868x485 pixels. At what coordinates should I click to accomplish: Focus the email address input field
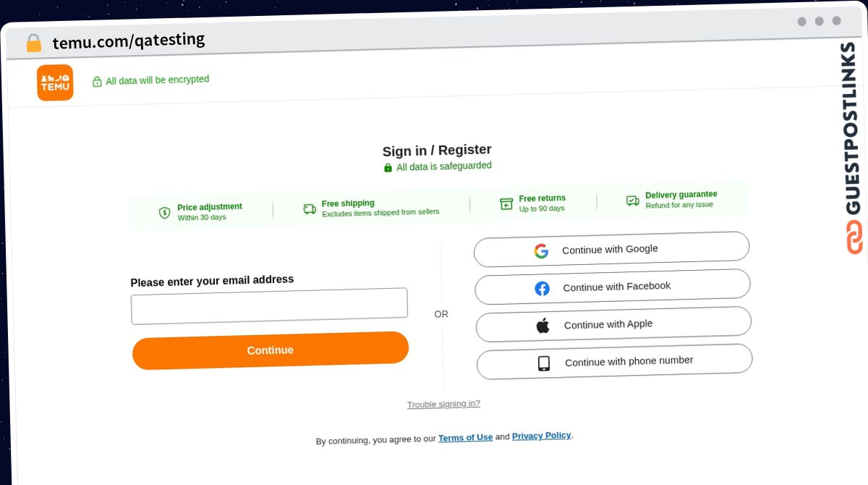coord(269,306)
